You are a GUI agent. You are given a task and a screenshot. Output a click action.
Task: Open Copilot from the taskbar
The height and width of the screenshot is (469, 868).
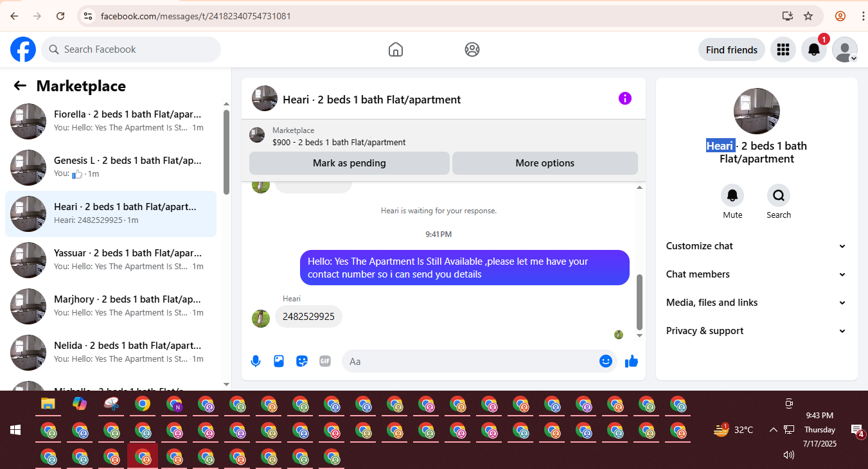(80, 403)
